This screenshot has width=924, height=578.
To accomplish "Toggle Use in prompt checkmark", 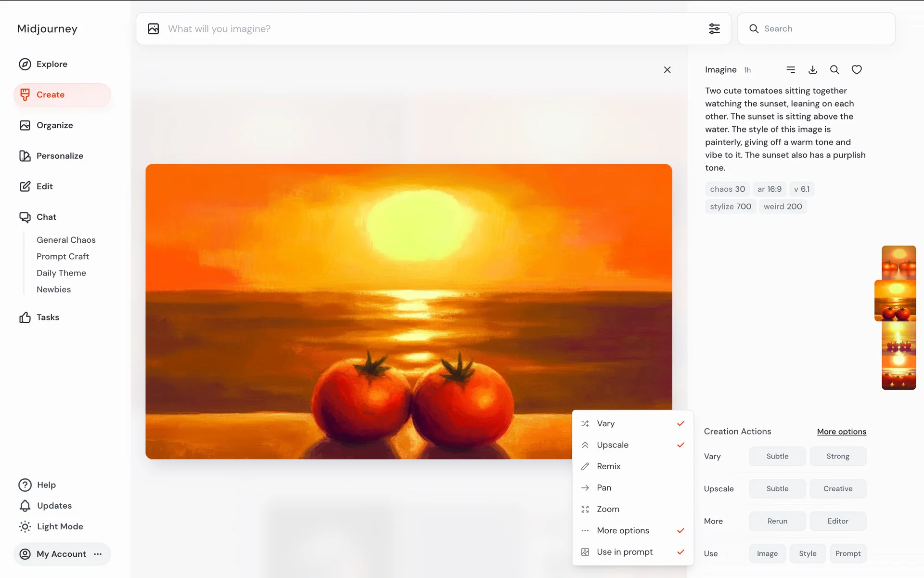I will 680,552.
